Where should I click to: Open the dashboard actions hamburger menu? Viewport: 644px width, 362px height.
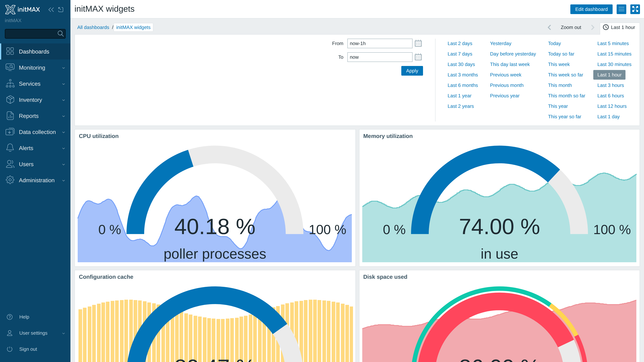[621, 9]
